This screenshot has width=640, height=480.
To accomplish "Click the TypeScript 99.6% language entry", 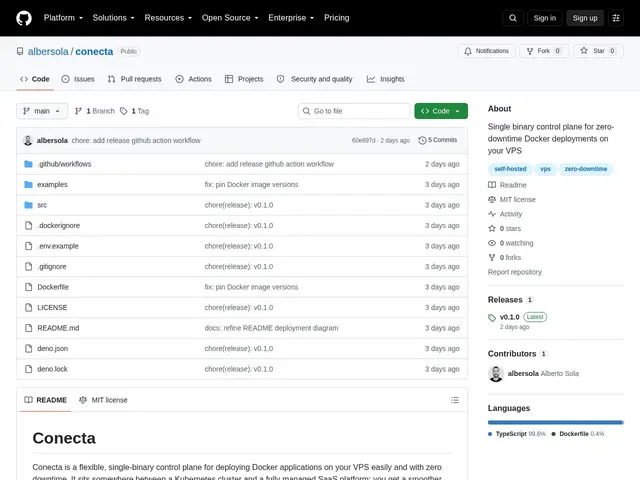I will (x=517, y=434).
